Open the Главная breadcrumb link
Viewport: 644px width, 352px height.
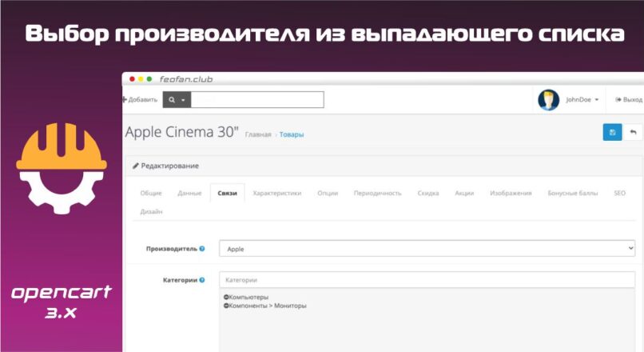[258, 134]
